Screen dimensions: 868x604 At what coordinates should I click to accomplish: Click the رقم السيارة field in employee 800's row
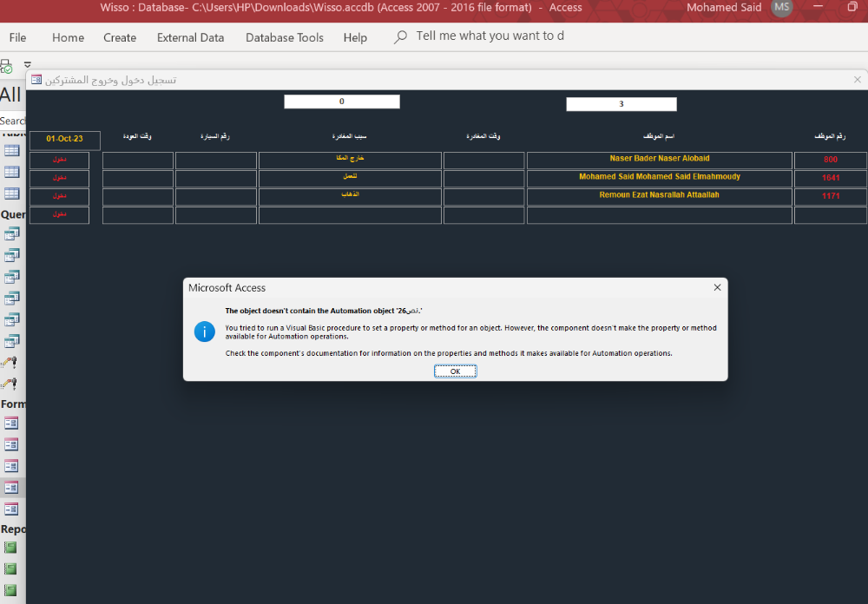coord(216,160)
